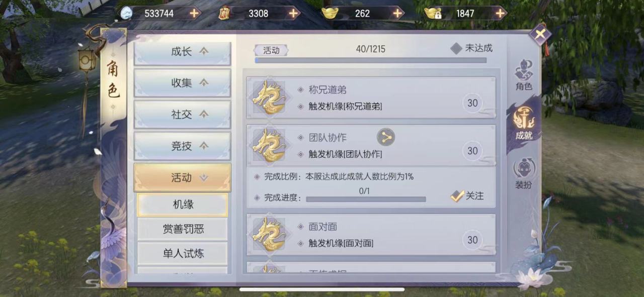Select the 成就 achievement icon
The width and height of the screenshot is (644, 297).
click(x=524, y=124)
